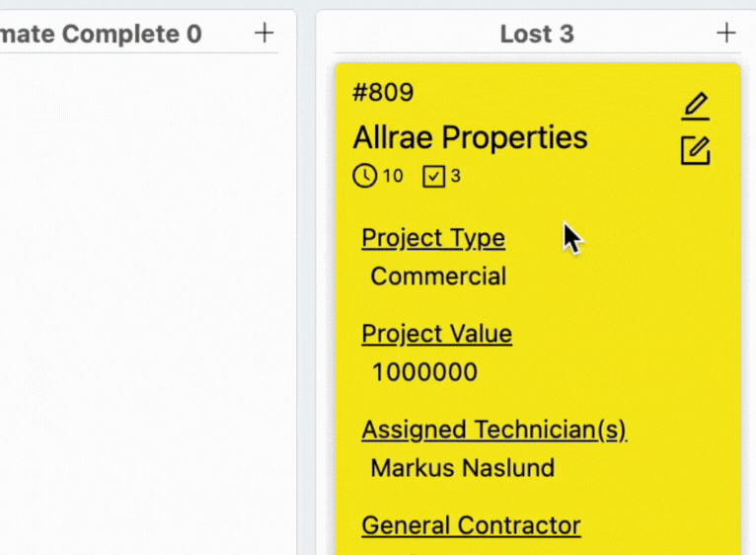
Task: Open the Allrae Properties card title
Action: (470, 137)
